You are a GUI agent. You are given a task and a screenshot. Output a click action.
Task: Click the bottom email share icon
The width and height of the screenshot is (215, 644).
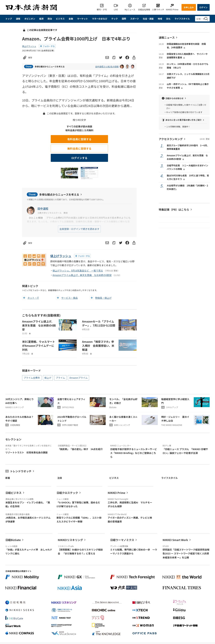click(x=107, y=243)
